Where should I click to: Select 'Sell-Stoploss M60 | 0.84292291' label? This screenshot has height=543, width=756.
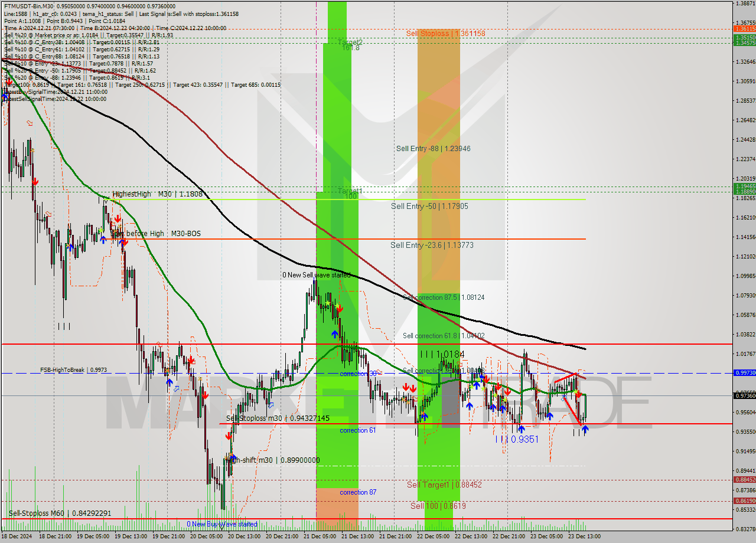coord(60,513)
